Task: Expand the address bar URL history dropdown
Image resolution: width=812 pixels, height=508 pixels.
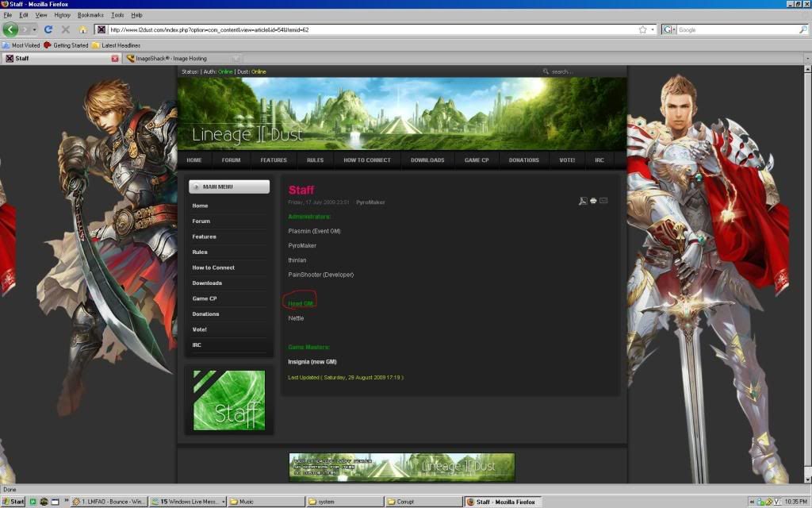Action: click(653, 29)
